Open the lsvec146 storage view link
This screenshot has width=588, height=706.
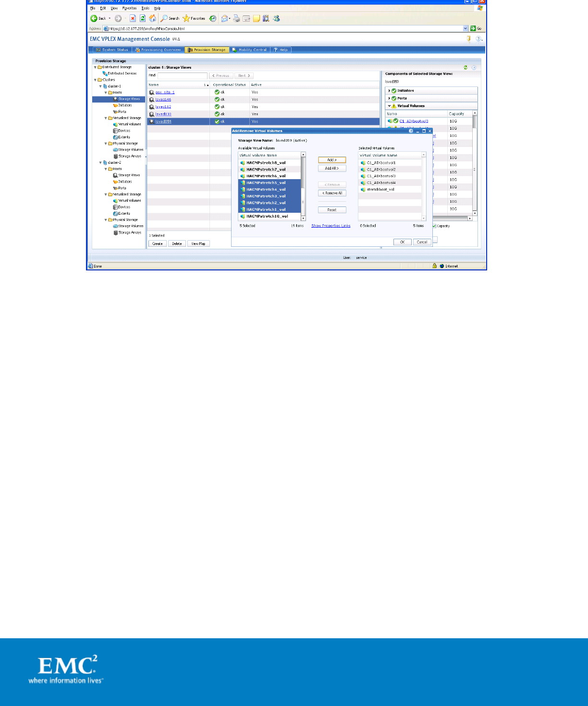[x=163, y=99]
